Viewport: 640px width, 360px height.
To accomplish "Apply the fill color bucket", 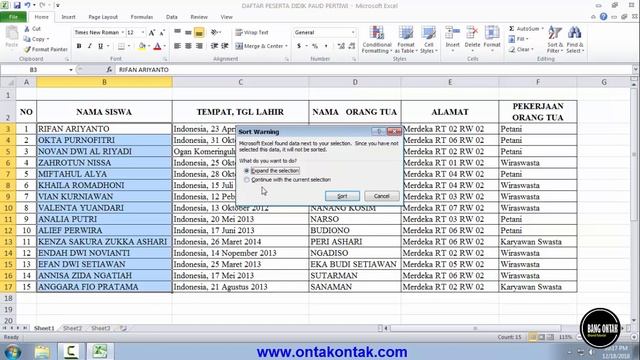I will pyautogui.click(x=142, y=46).
